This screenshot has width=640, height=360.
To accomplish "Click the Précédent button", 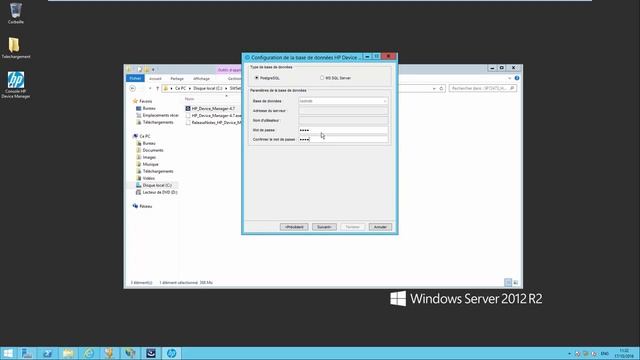I will click(294, 227).
